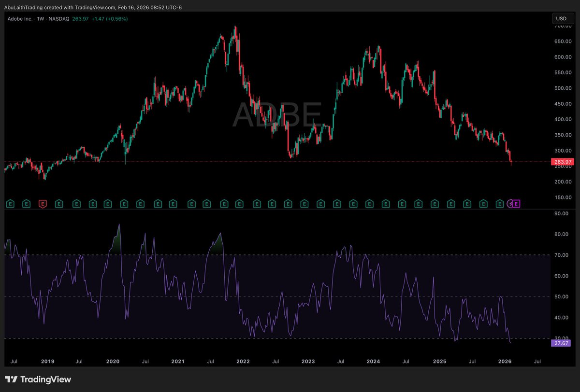Click the 1W interval label in the legend
580x392 pixels.
point(42,19)
